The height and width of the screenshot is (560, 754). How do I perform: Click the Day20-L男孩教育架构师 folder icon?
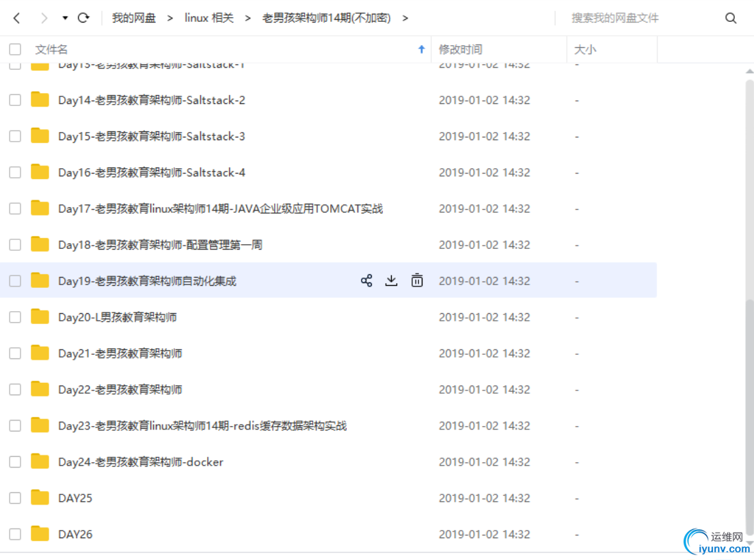coord(40,317)
